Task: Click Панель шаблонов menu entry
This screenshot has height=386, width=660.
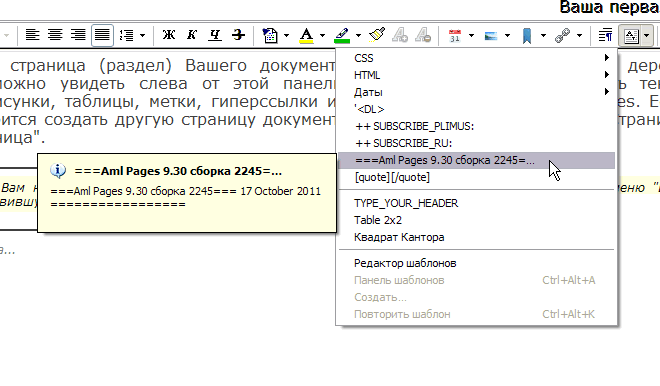Action: point(477,280)
